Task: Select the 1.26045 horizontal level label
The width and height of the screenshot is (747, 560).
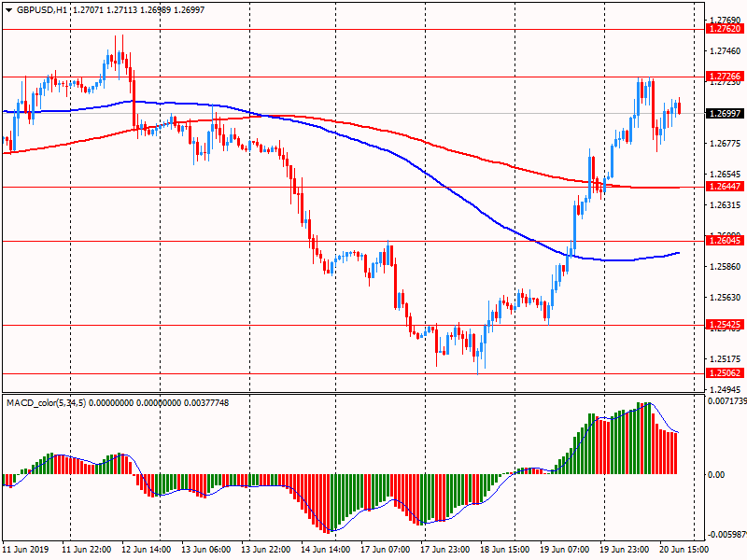Action: click(725, 241)
